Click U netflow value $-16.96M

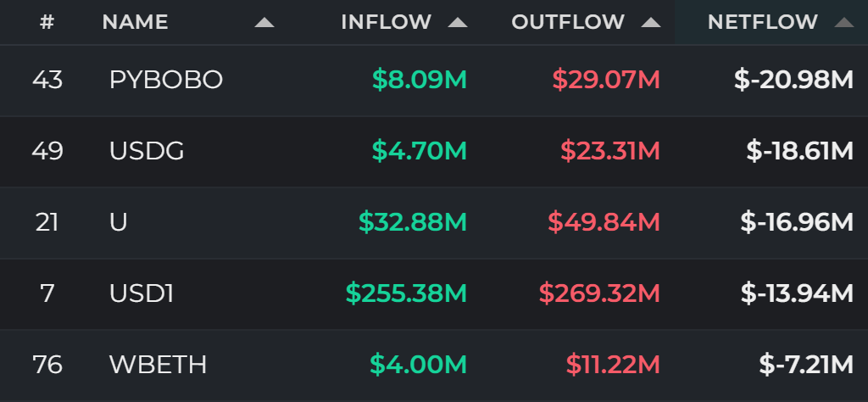(797, 222)
